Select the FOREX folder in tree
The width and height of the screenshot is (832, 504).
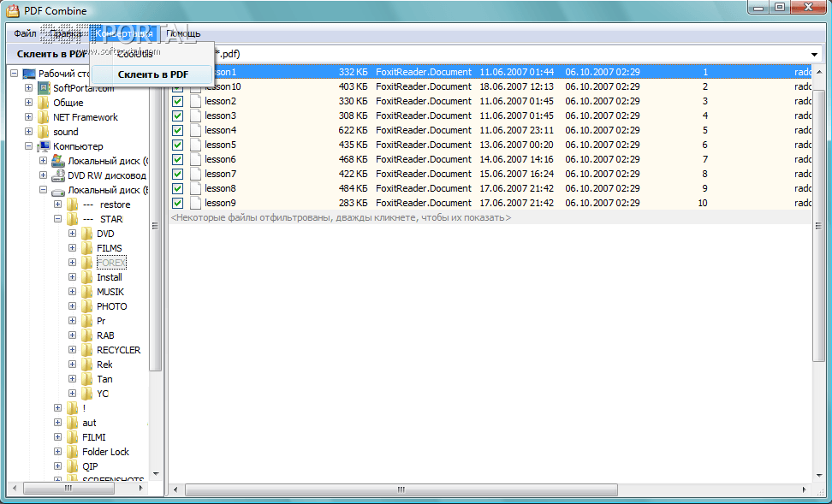pyautogui.click(x=111, y=263)
